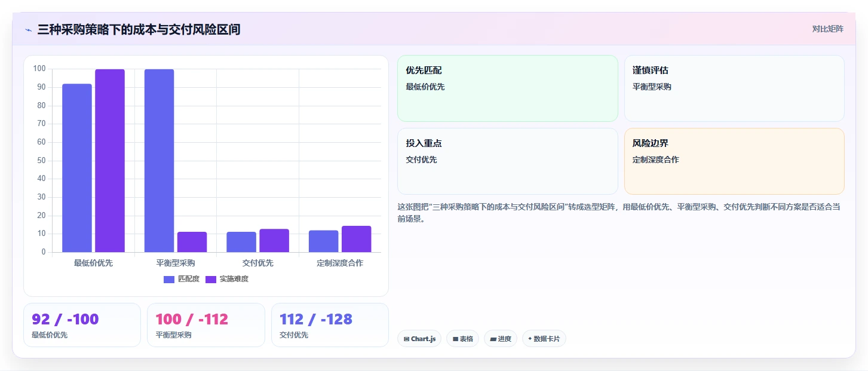Click the 交付优先 实施难度 bar
Screen dimensions: 868x371
(x=274, y=241)
